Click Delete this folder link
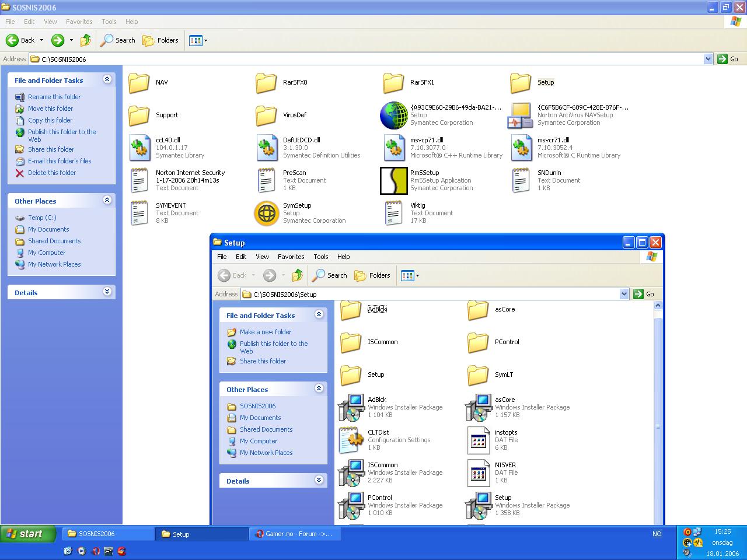 coord(52,173)
